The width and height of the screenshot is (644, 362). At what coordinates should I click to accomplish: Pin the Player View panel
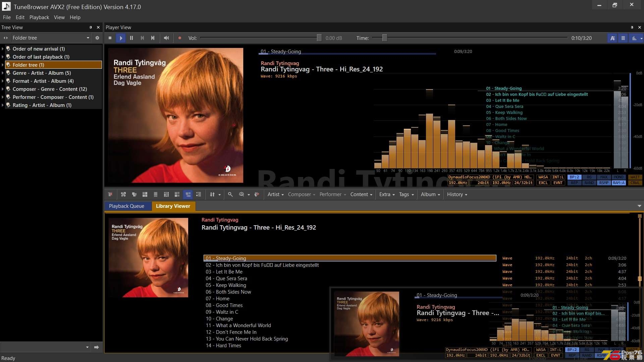pyautogui.click(x=632, y=27)
